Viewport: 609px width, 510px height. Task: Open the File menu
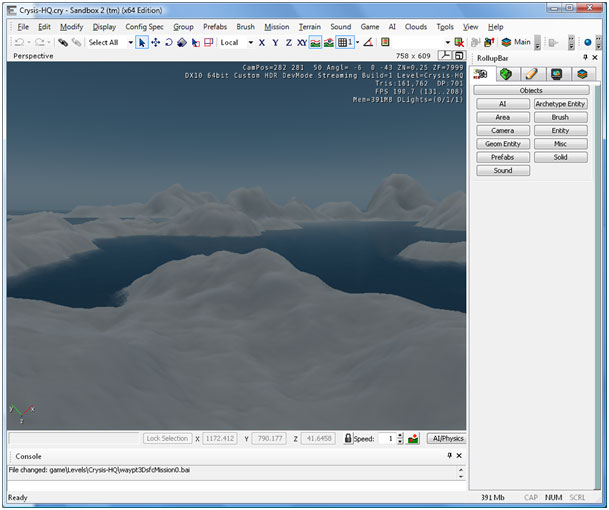23,27
